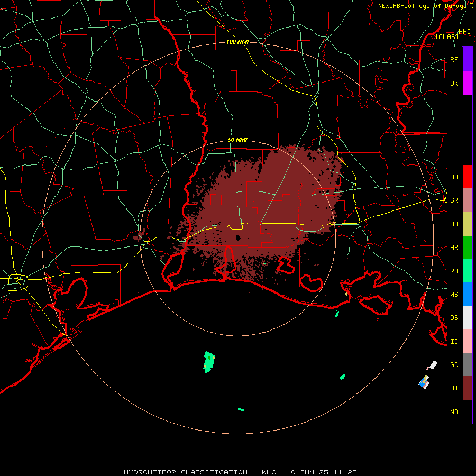Click the UK magenta legend swatch
Image resolution: width=476 pixels, height=476 pixels.
point(467,83)
